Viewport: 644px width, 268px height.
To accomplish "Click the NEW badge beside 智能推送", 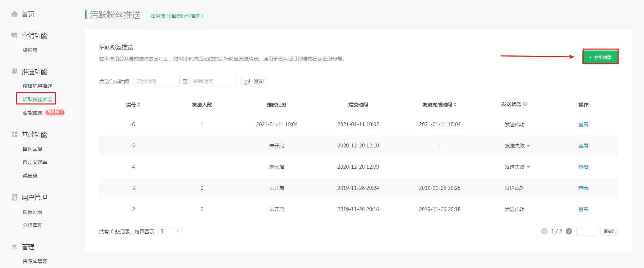I will 55,112.
